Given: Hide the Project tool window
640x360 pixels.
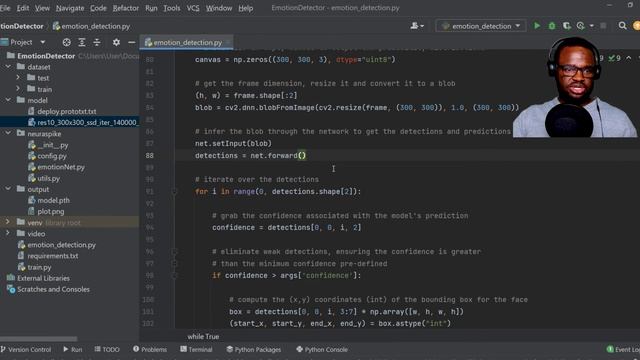Looking at the screenshot, I should point(131,42).
